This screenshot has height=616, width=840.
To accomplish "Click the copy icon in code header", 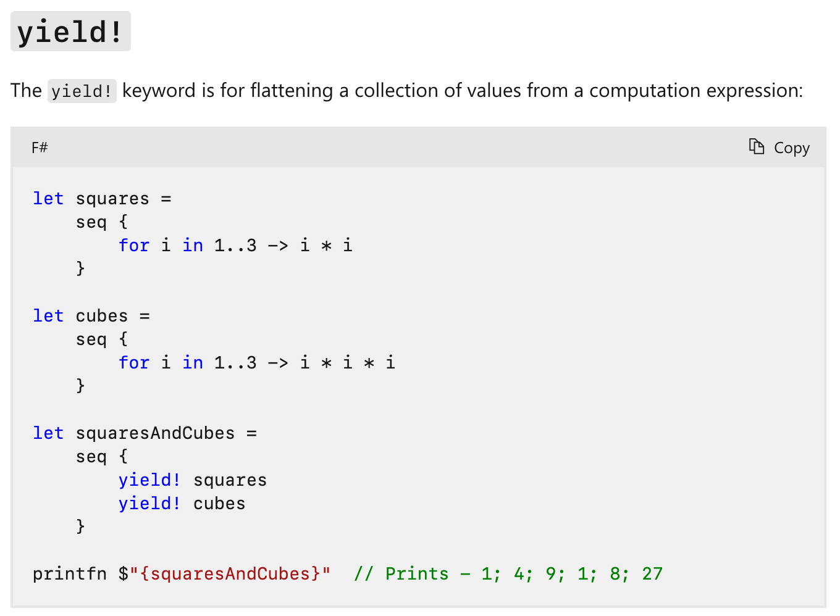I will click(x=757, y=147).
